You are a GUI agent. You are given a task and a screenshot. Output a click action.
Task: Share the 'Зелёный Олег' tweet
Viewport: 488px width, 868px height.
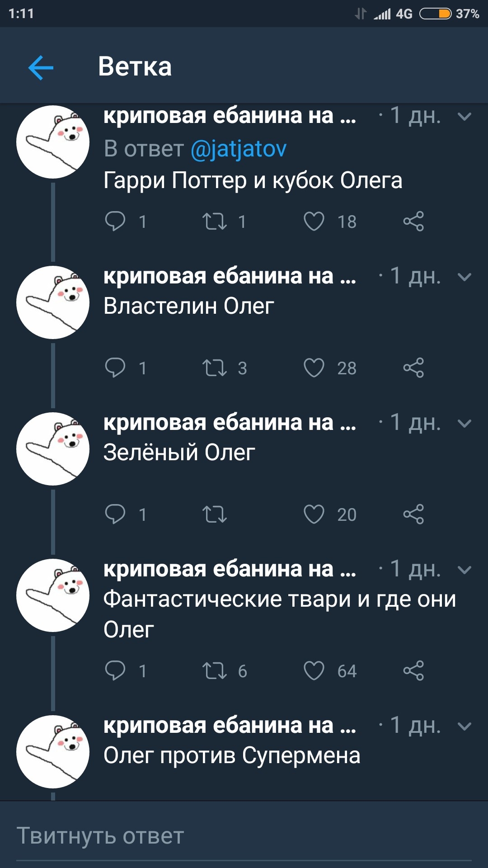tap(413, 514)
